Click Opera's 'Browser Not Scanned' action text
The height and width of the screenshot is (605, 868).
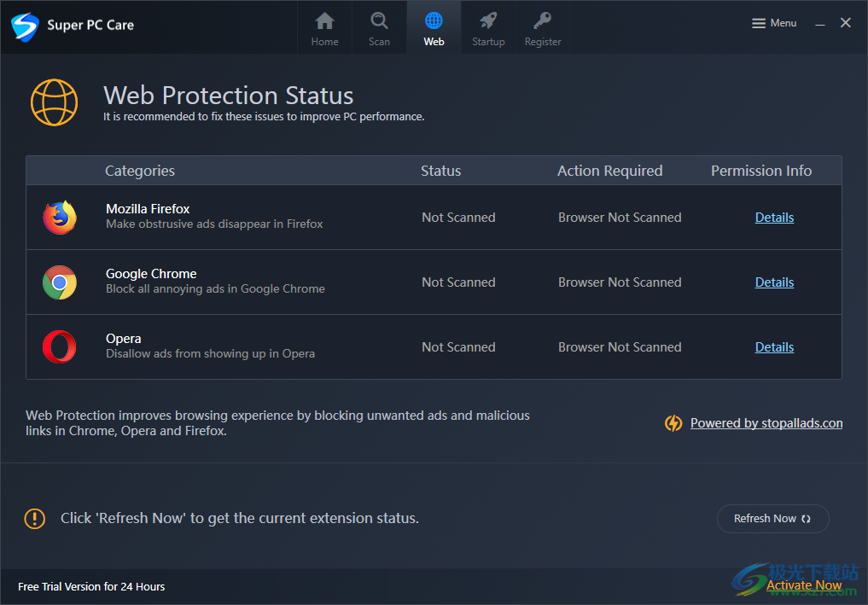click(620, 347)
